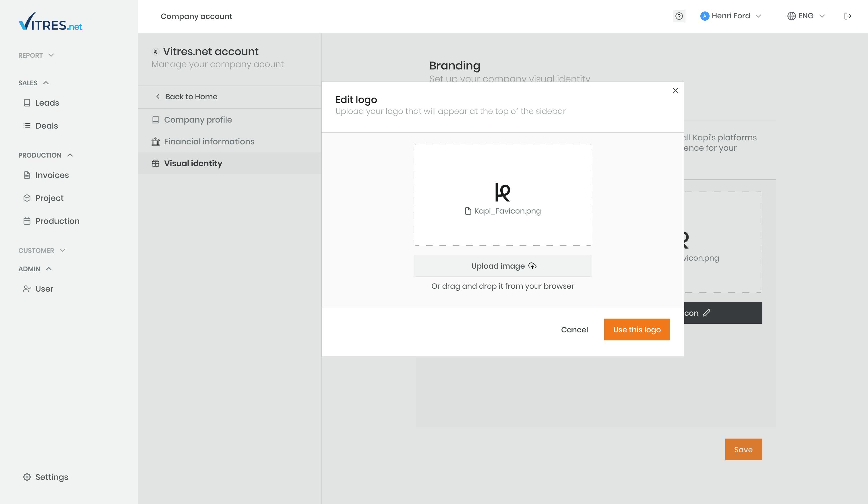Image resolution: width=868 pixels, height=504 pixels.
Task: Click the Invoices document icon
Action: click(27, 175)
